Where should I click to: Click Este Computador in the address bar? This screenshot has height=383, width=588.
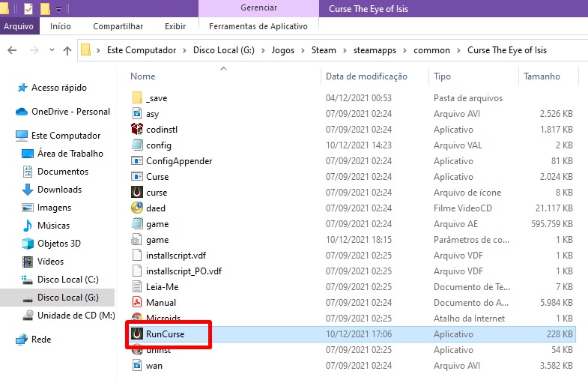click(142, 50)
